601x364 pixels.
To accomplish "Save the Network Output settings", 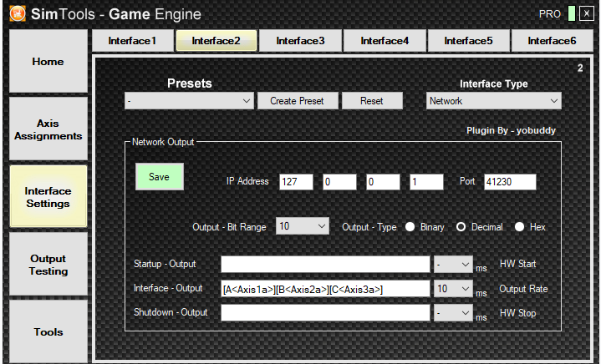I will (x=160, y=177).
